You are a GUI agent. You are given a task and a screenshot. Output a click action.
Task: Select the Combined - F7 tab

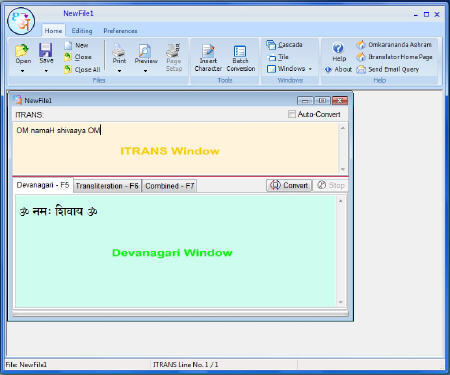pyautogui.click(x=170, y=186)
